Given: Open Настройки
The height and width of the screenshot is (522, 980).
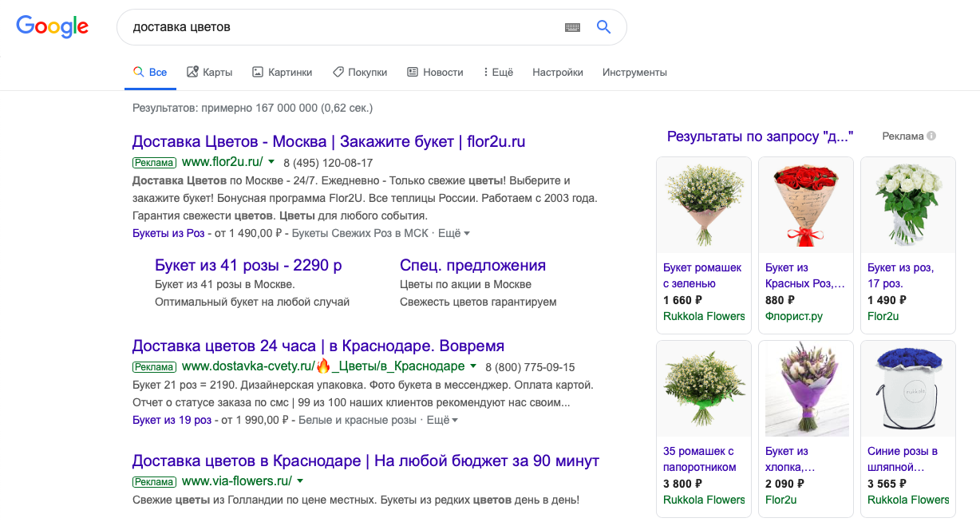Looking at the screenshot, I should tap(558, 73).
